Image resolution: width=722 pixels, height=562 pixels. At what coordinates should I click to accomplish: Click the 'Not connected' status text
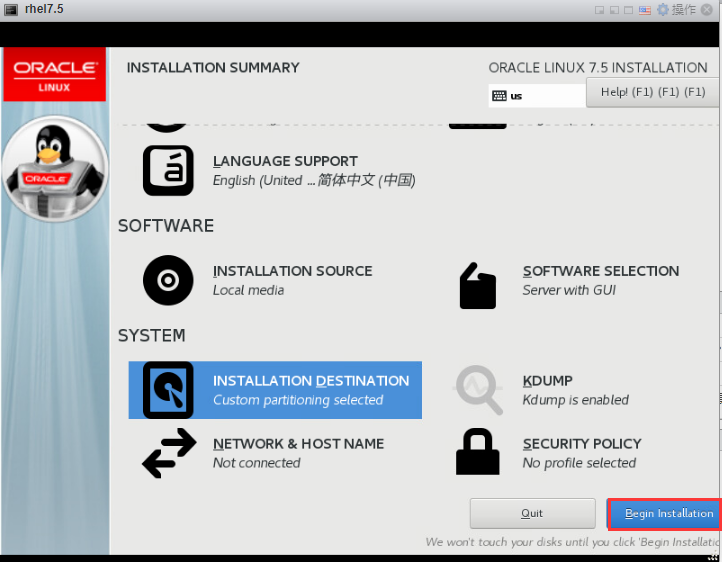click(256, 463)
